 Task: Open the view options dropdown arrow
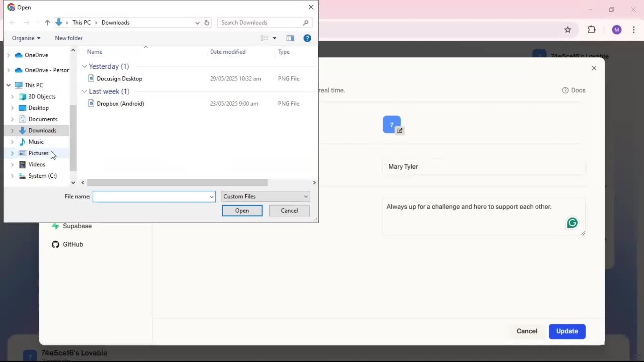point(275,38)
